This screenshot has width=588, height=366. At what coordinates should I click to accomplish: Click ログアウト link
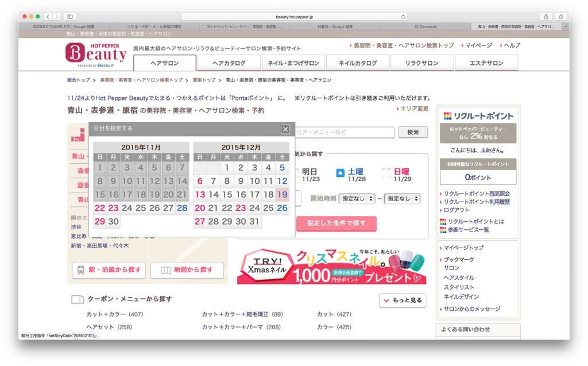click(x=456, y=210)
